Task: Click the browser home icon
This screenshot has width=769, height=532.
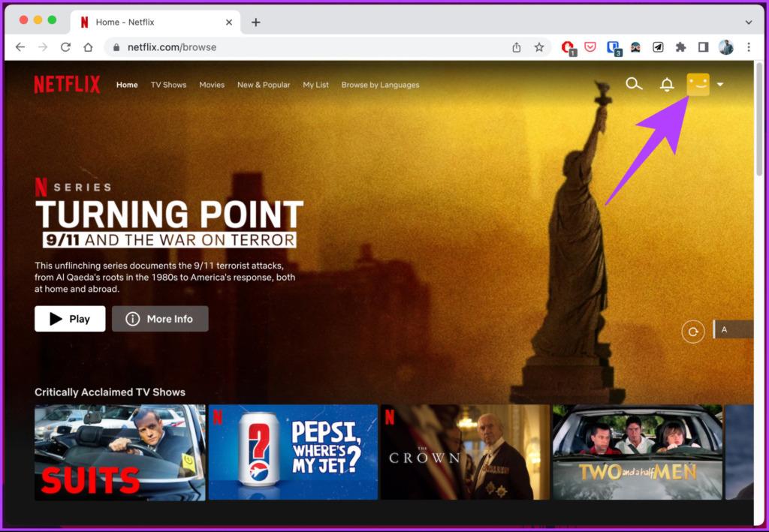Action: [x=89, y=47]
